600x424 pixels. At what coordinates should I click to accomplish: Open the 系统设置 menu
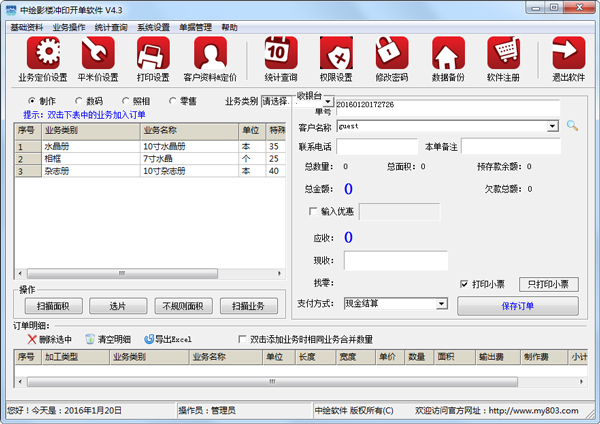pos(153,28)
